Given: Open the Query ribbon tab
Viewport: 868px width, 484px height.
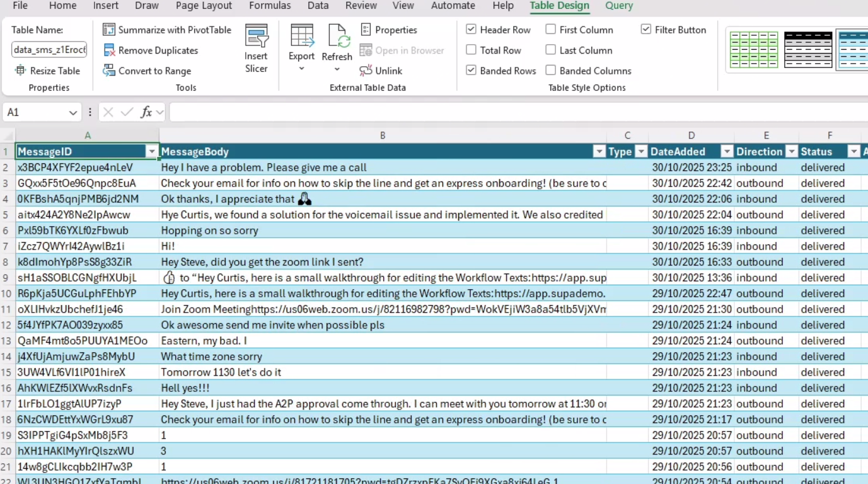Looking at the screenshot, I should point(618,6).
